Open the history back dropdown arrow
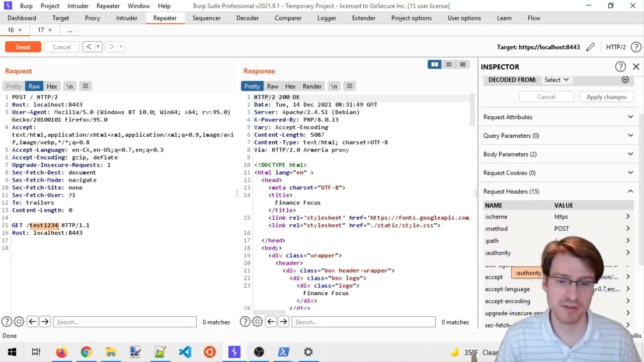 point(98,47)
